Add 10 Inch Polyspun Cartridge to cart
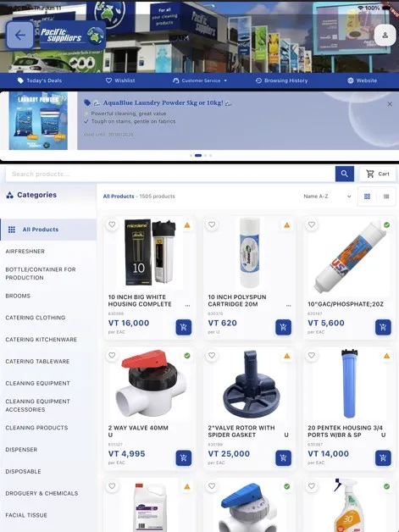 [283, 327]
